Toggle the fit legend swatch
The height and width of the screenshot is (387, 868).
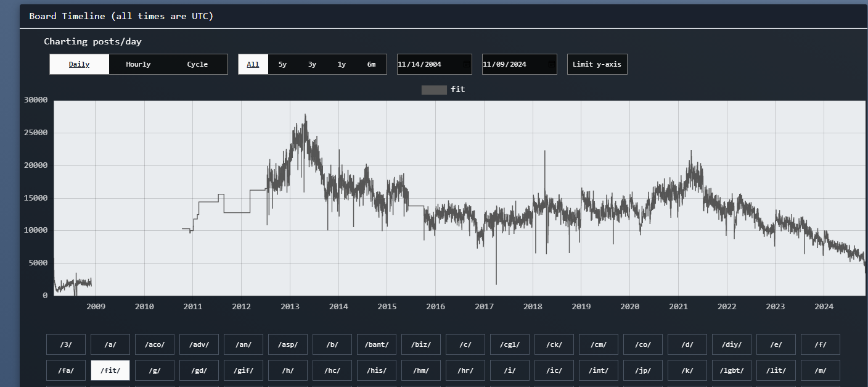point(433,90)
